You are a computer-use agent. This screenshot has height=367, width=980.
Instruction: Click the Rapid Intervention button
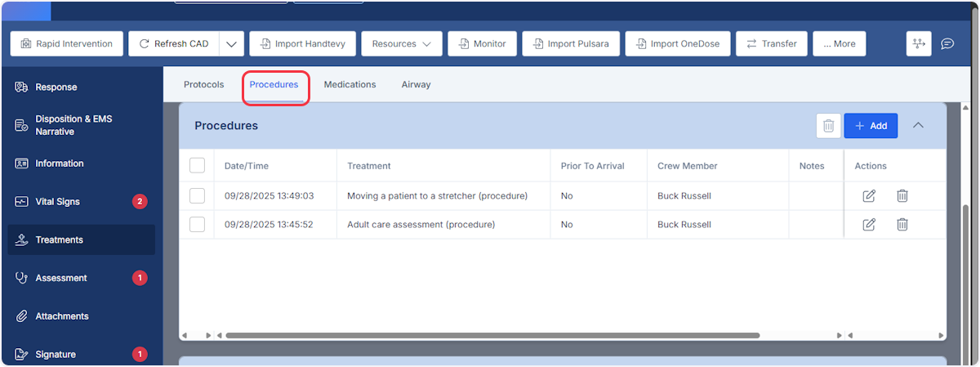point(67,44)
